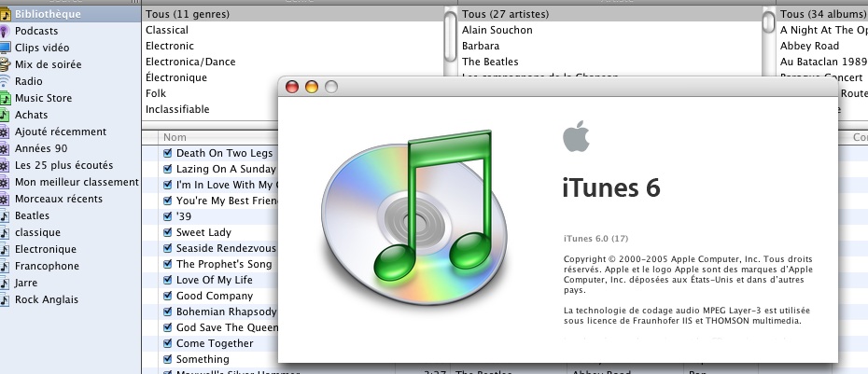Select the Abbey Road album

[822, 46]
